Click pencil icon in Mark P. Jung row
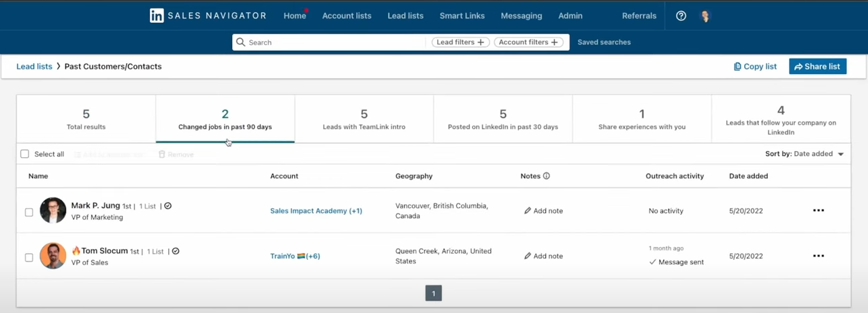The height and width of the screenshot is (313, 868). pyautogui.click(x=528, y=211)
